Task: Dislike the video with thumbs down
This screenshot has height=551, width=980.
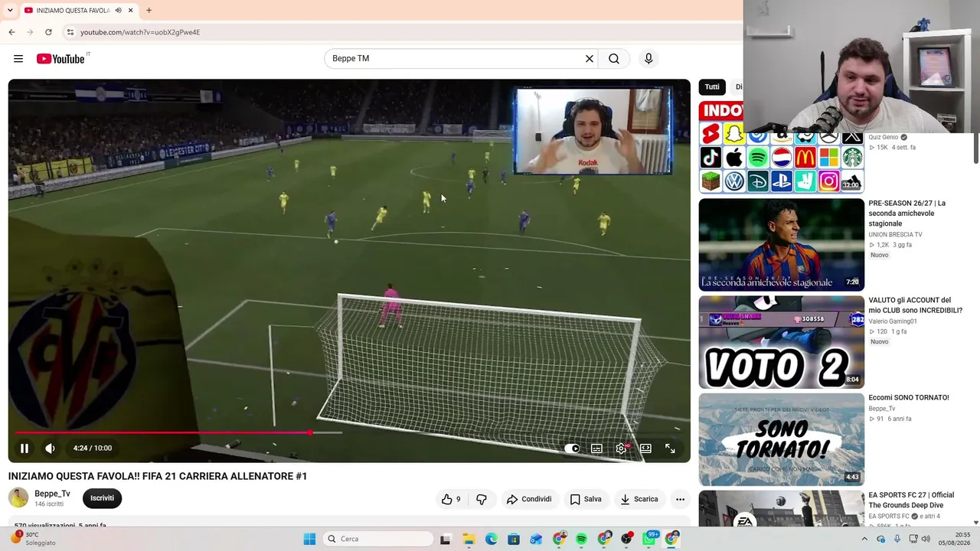Action: coord(482,499)
